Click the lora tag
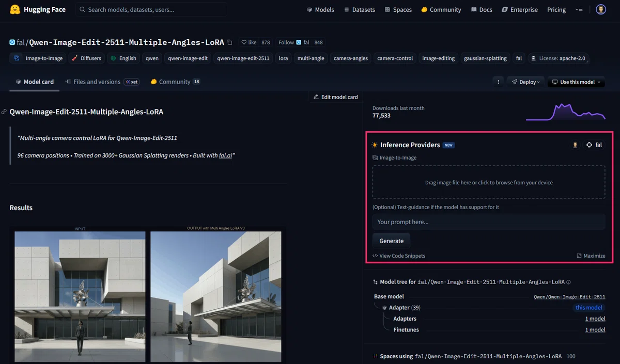Image resolution: width=620 pixels, height=364 pixels. click(283, 58)
